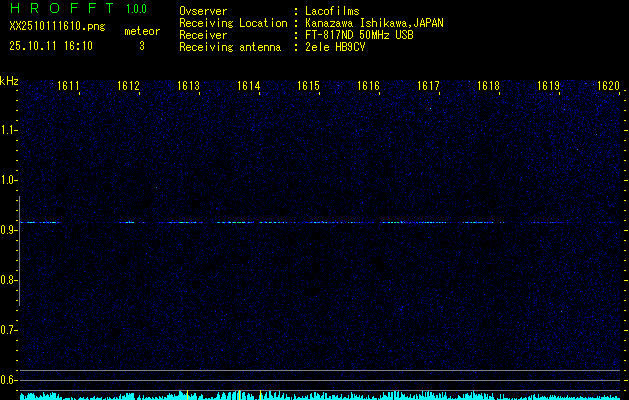Click the 1614 time marker
629x400 pixels.
(x=248, y=87)
